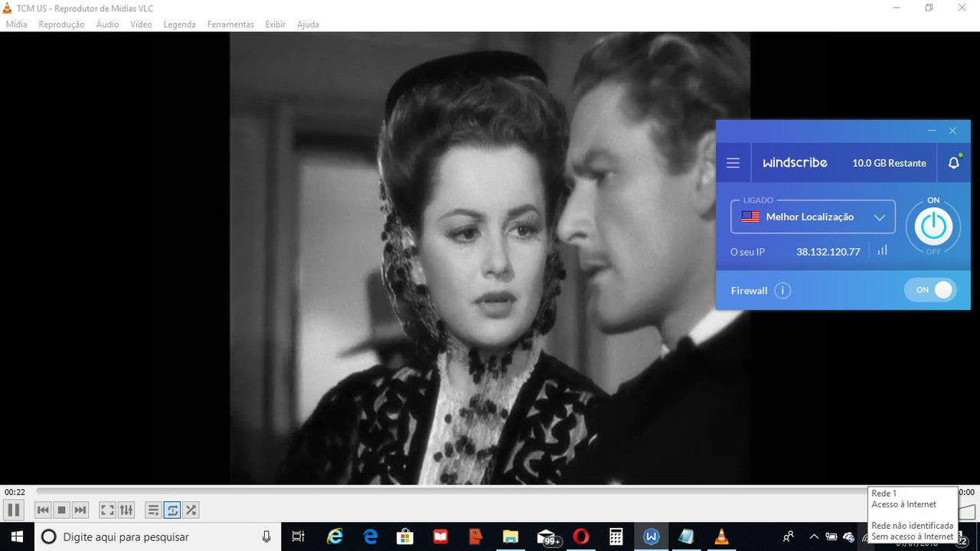
Task: Open the Windows Start menu
Action: (17, 536)
